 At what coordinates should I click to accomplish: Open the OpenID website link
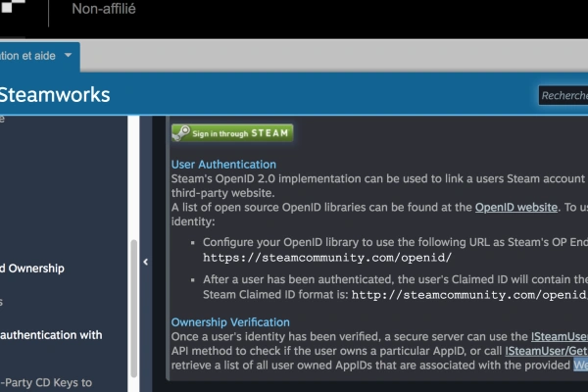[x=515, y=208]
